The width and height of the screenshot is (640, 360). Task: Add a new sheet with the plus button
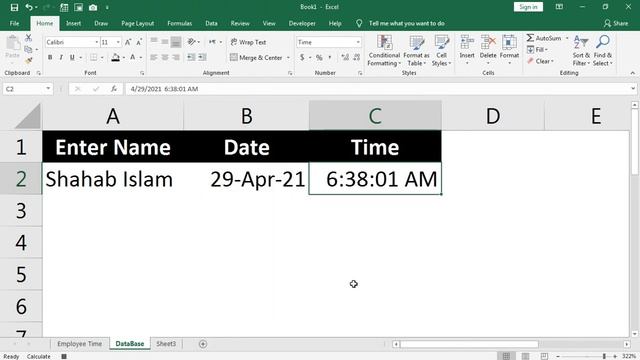203,344
